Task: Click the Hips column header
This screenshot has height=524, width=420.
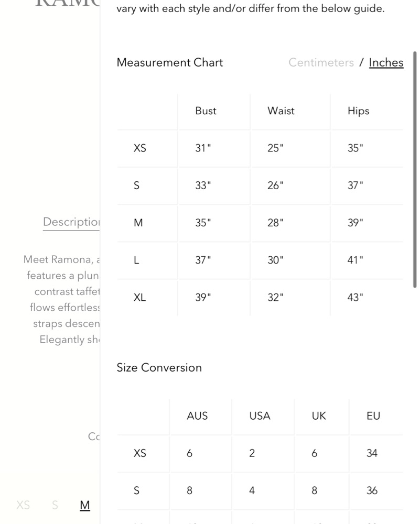Action: 358,111
